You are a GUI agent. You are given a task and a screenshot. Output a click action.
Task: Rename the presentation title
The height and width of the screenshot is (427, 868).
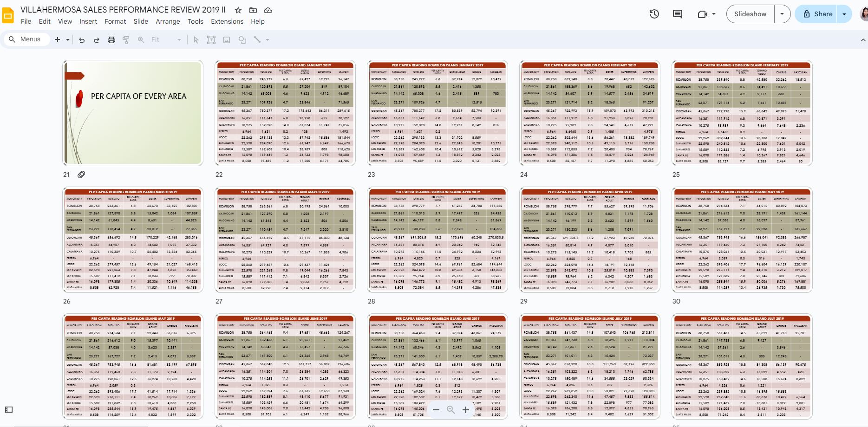123,10
